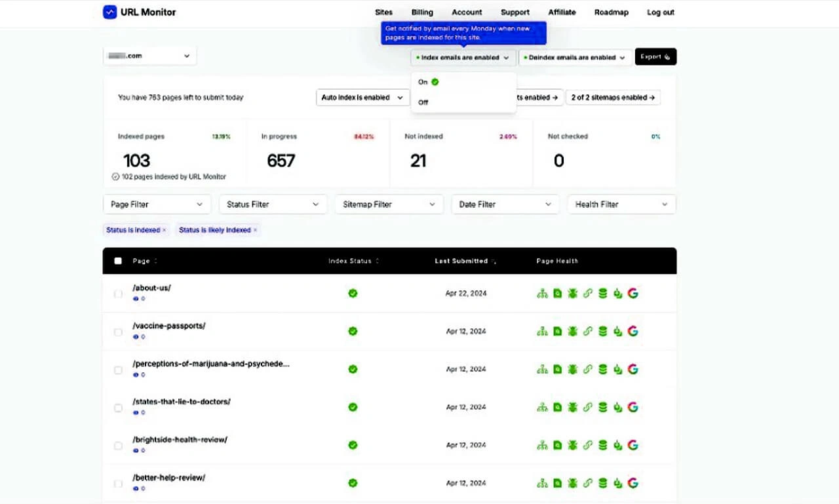Screen dimensions: 839x504
Task: Open the Health Filter dropdown
Action: pyautogui.click(x=621, y=204)
